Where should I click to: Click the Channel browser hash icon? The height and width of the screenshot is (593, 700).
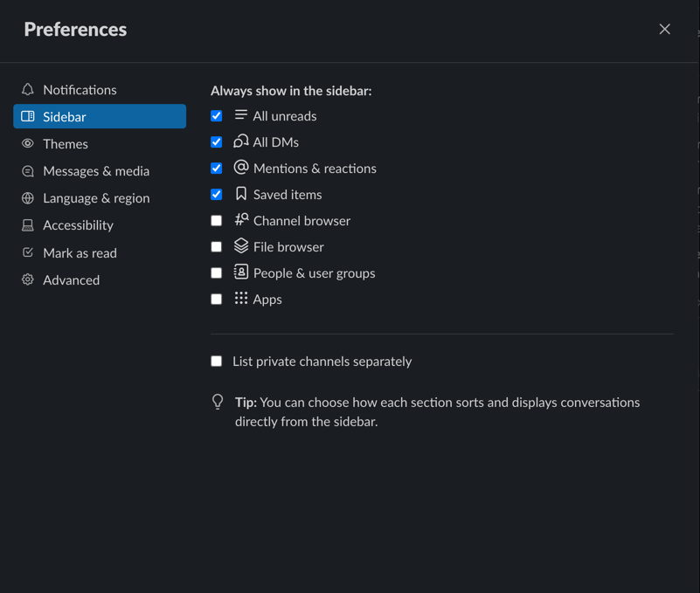pos(241,220)
